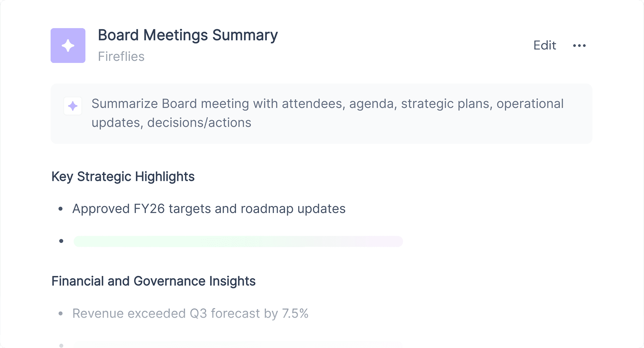Click the 7.5% figure in revenue line
This screenshot has height=348, width=644.
[295, 313]
